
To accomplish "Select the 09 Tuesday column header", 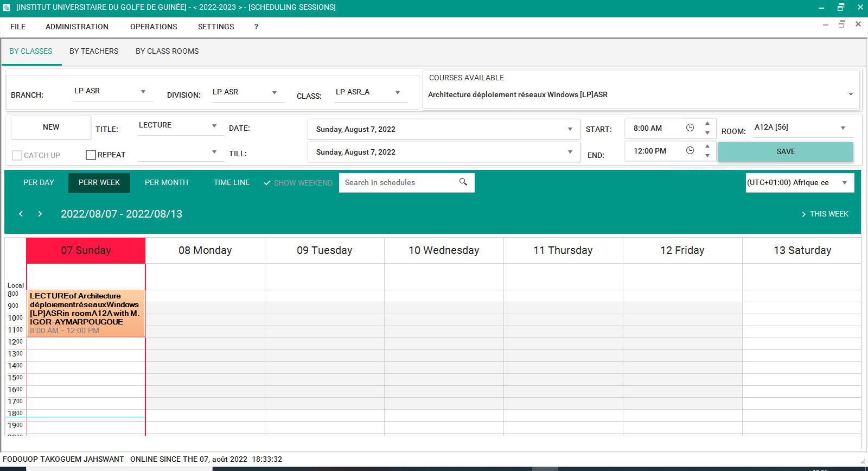I will point(324,250).
